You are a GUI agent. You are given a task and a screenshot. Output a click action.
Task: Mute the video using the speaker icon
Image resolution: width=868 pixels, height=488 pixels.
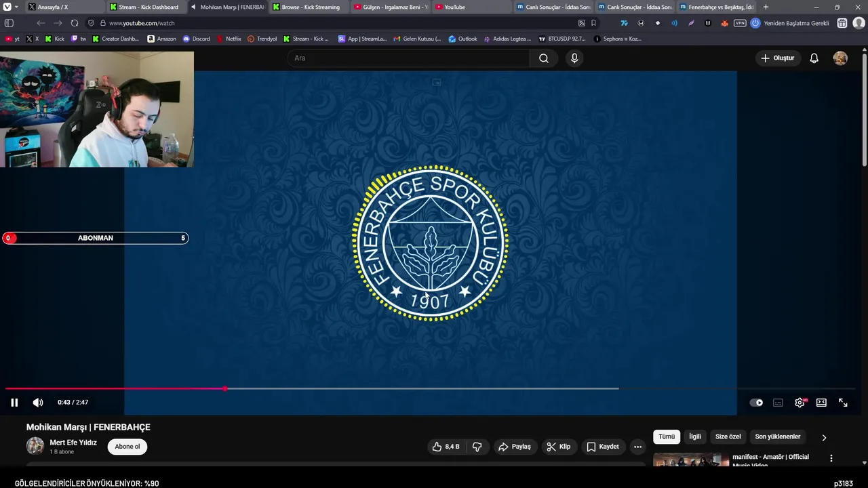pyautogui.click(x=38, y=403)
